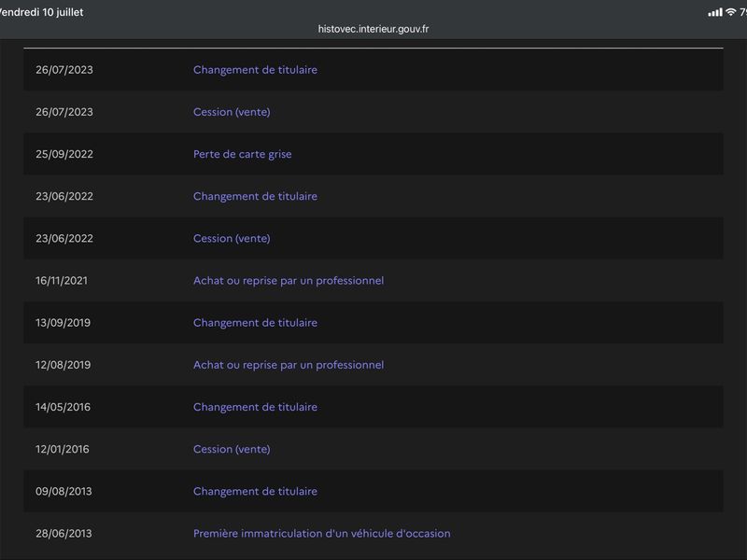This screenshot has height=560, width=747.
Task: Open 'Changement de titulaire' dated 23/06/2022
Action: (x=255, y=196)
